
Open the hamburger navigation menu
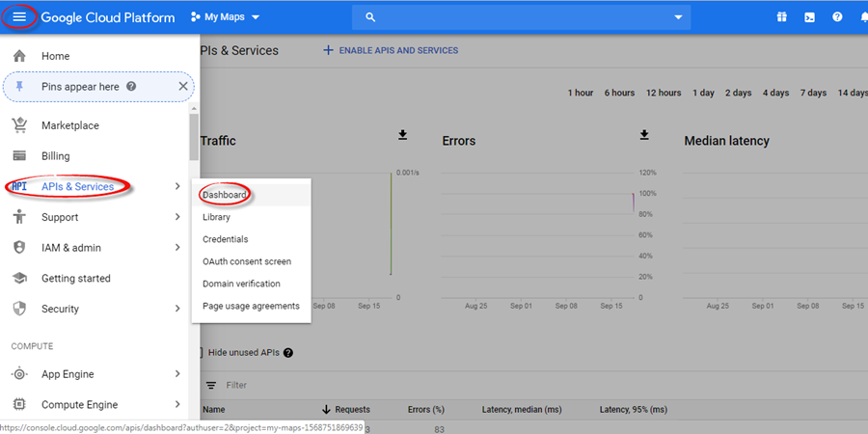(19, 17)
